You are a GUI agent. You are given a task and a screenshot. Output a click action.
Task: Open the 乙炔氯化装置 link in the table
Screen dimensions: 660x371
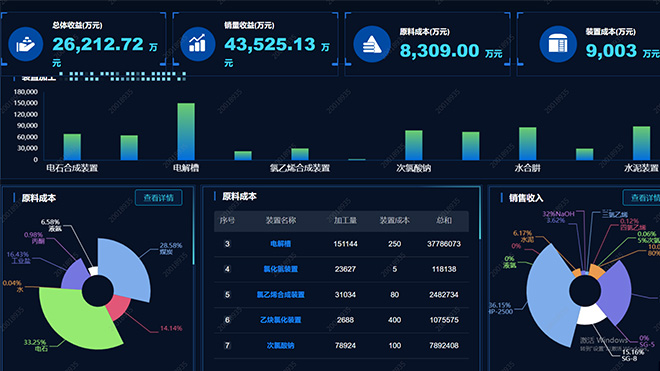pos(280,320)
